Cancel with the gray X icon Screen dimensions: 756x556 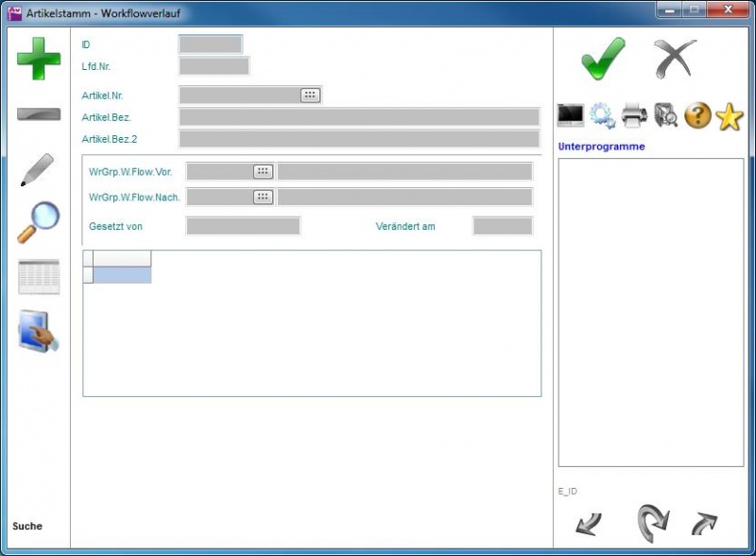(x=675, y=59)
